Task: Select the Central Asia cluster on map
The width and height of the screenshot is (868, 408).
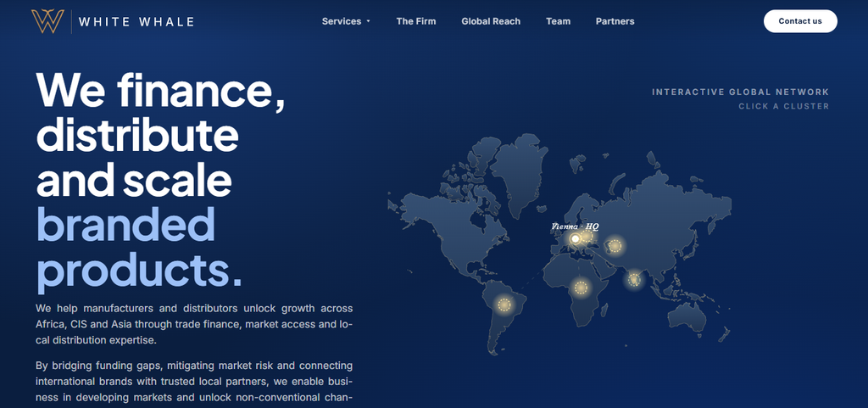Action: pyautogui.click(x=615, y=246)
